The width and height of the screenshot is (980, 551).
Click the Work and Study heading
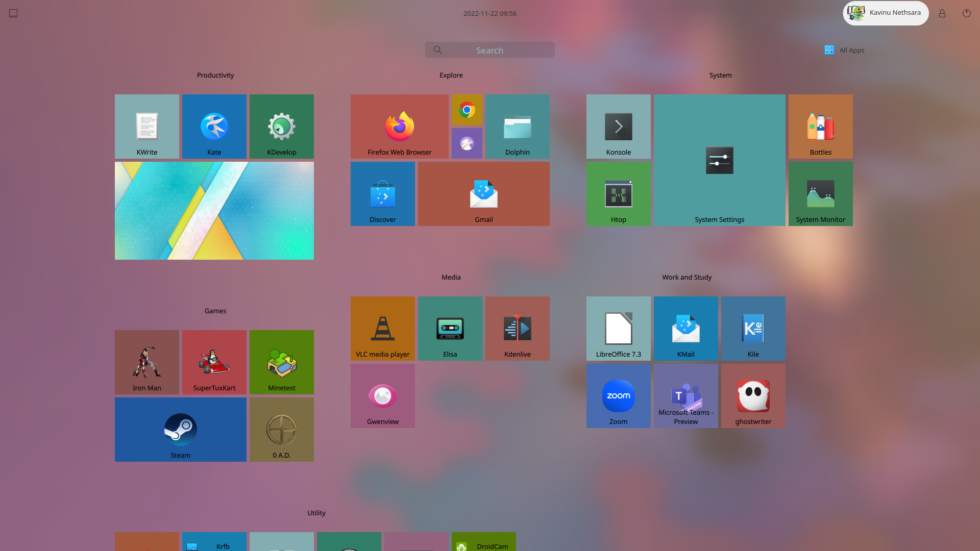(x=687, y=277)
